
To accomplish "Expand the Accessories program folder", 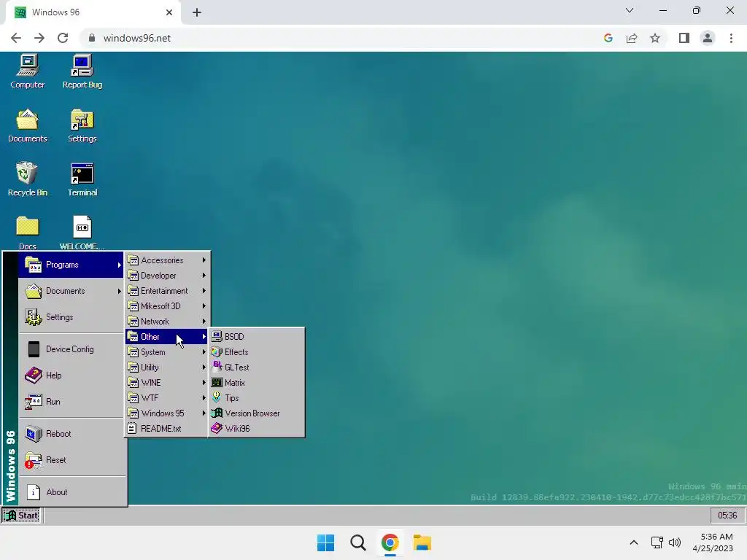I will click(167, 260).
